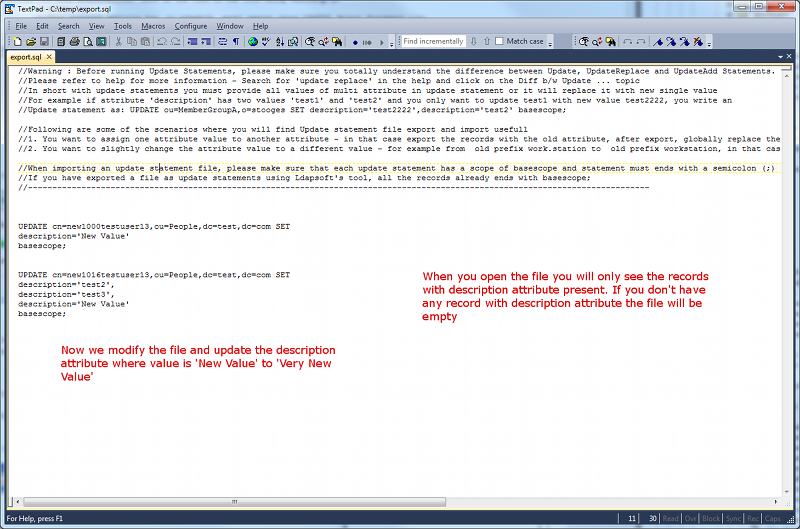800x529 pixels.
Task: Open the Window menu
Action: point(230,26)
